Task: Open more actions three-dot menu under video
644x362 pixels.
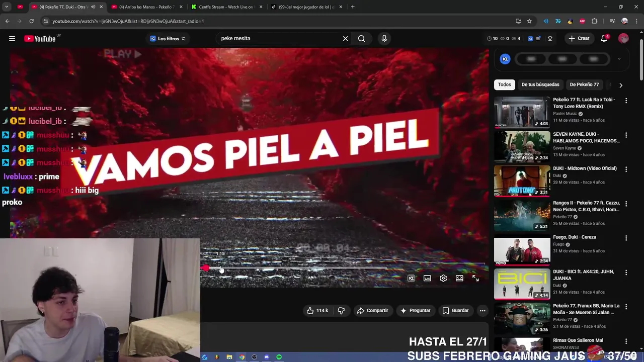Action: pyautogui.click(x=482, y=311)
